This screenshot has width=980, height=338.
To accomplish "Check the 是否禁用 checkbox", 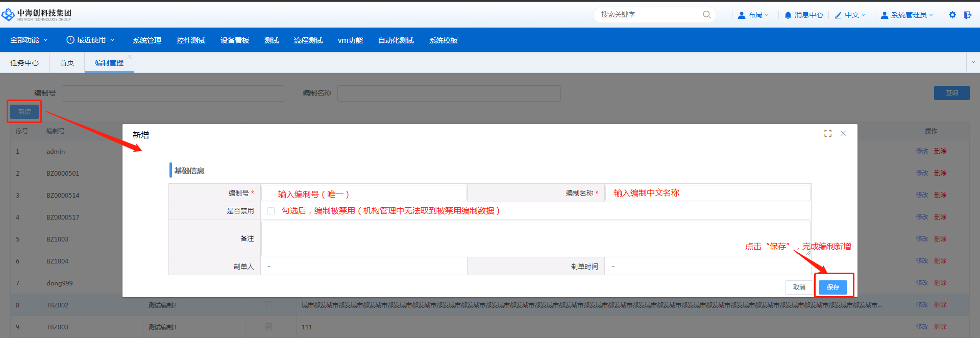I will tap(271, 211).
